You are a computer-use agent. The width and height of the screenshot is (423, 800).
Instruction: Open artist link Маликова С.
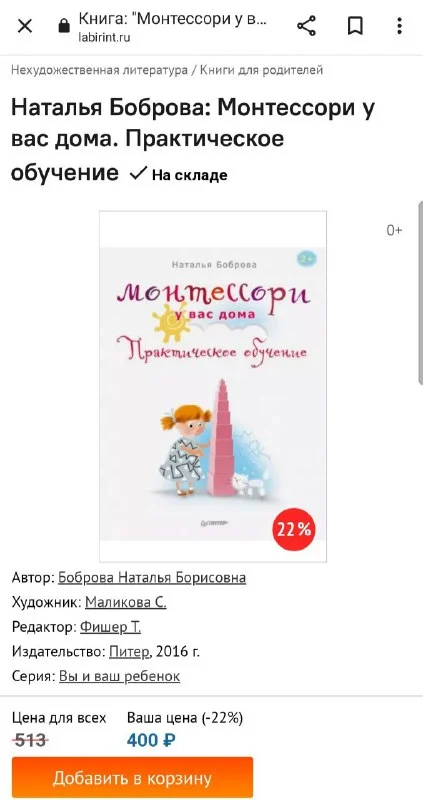coord(126,603)
